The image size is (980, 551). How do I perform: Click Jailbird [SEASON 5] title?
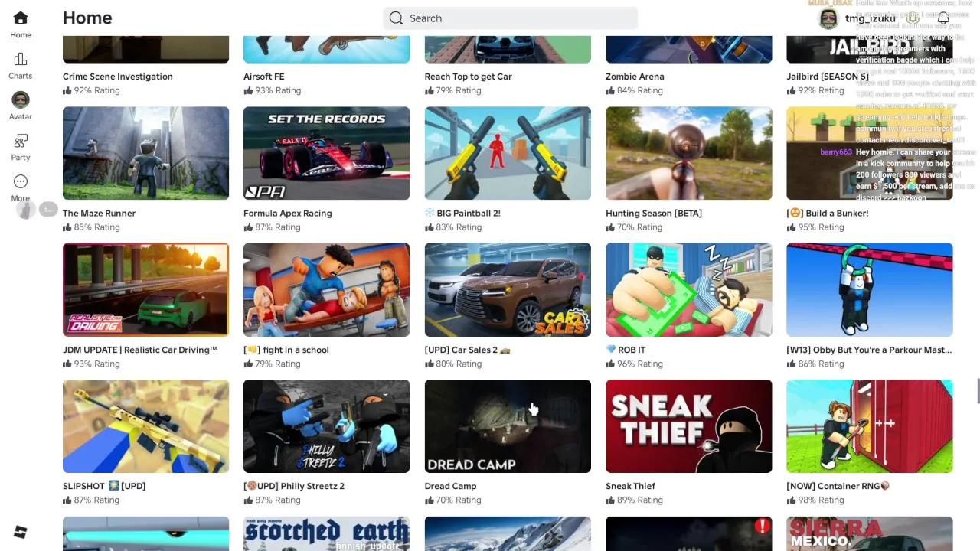click(x=828, y=77)
